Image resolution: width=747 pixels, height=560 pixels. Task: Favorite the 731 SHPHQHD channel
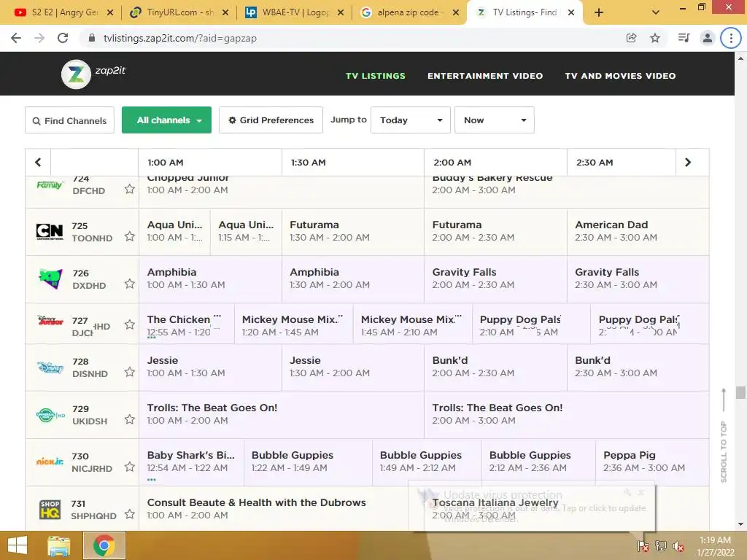click(130, 514)
